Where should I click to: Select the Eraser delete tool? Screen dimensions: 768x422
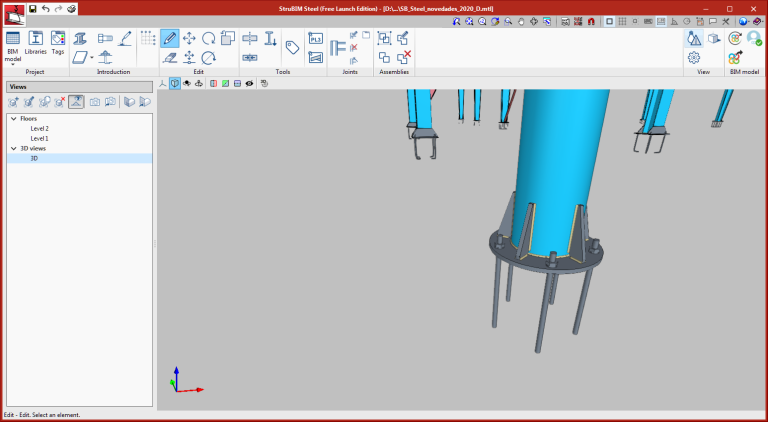[x=169, y=58]
